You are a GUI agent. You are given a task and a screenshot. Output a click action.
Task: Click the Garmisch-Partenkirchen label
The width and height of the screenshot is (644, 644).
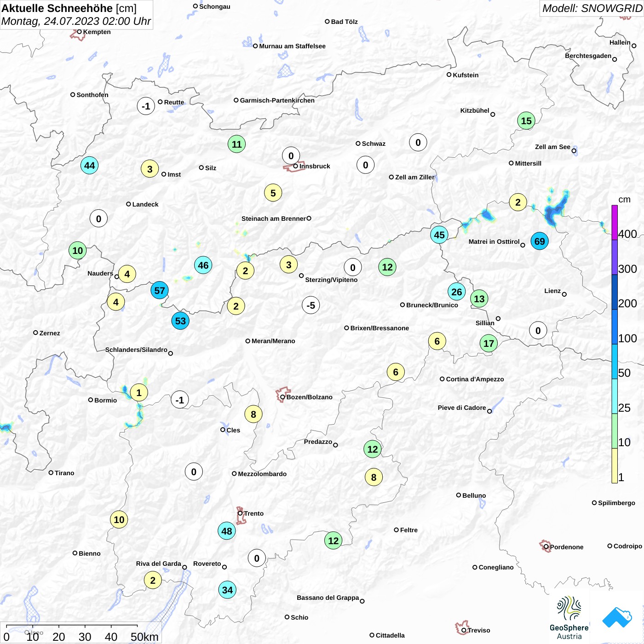point(277,100)
